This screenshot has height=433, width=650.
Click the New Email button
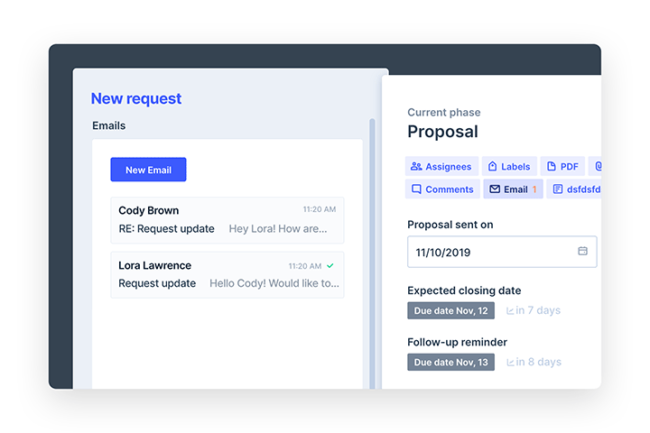coord(148,170)
